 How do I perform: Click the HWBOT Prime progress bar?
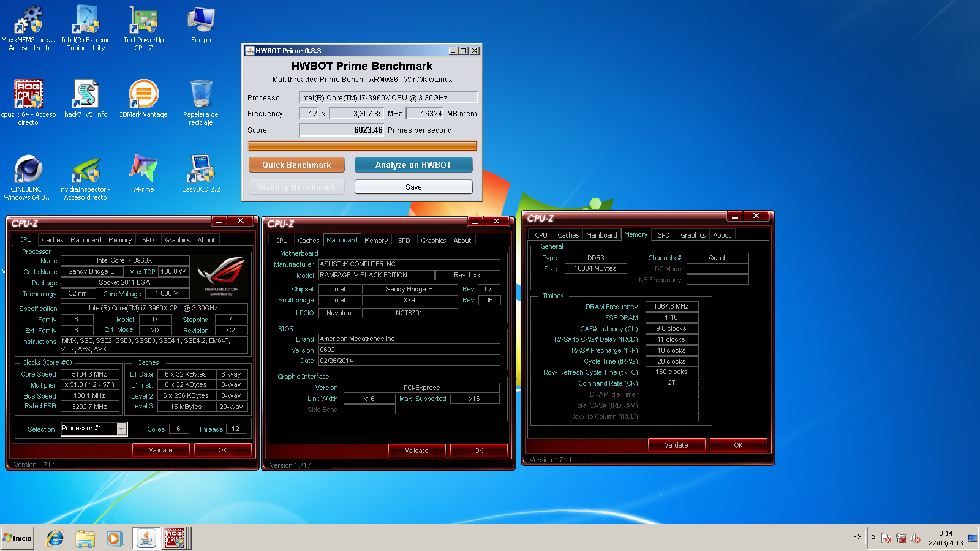362,146
